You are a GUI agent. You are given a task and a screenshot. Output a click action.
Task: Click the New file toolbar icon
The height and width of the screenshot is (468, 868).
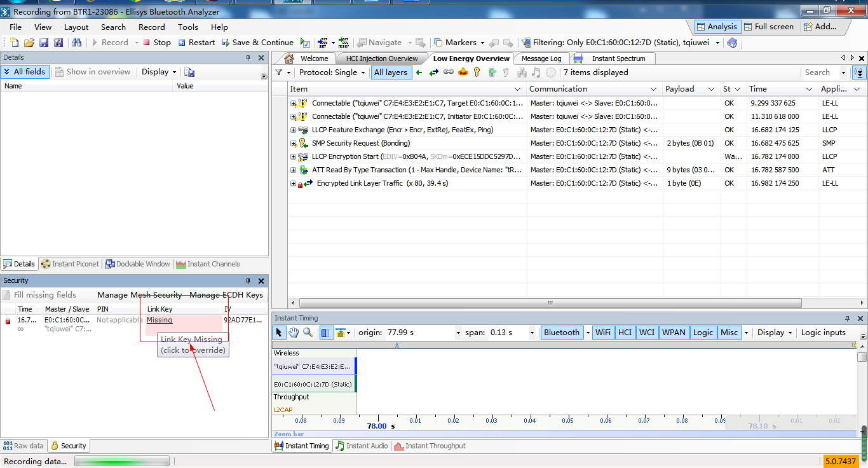[x=15, y=43]
